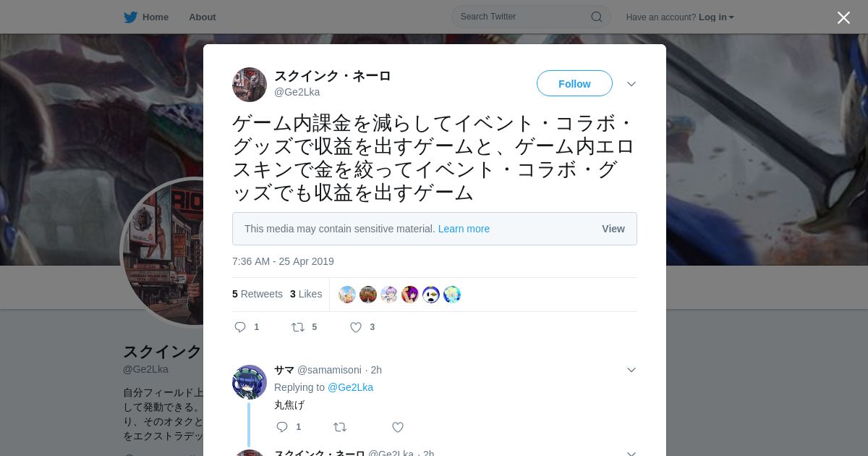868x456 pixels.
Task: View the hidden sensitive media
Action: [613, 229]
